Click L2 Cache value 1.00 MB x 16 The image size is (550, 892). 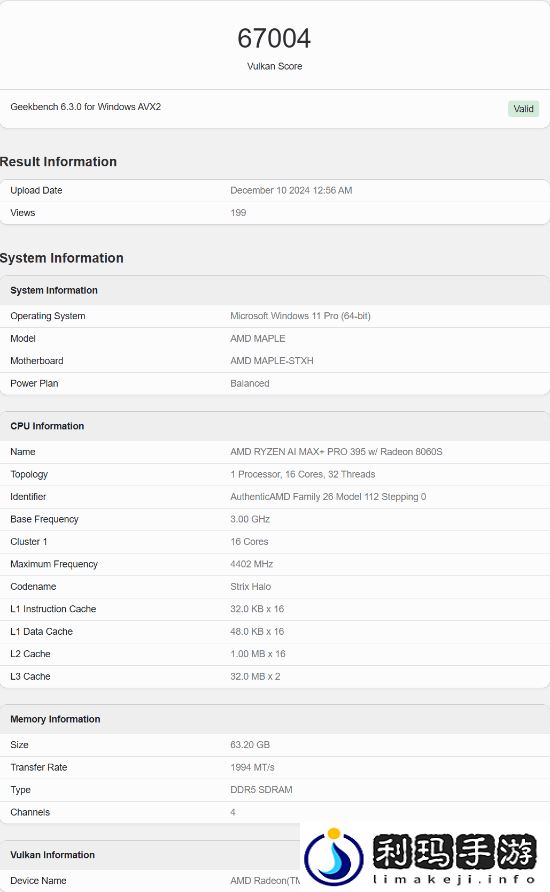[258, 654]
